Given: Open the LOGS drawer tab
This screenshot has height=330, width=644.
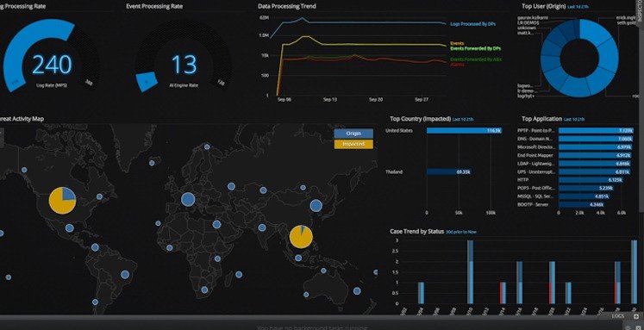Looking at the screenshot, I should click(x=618, y=316).
